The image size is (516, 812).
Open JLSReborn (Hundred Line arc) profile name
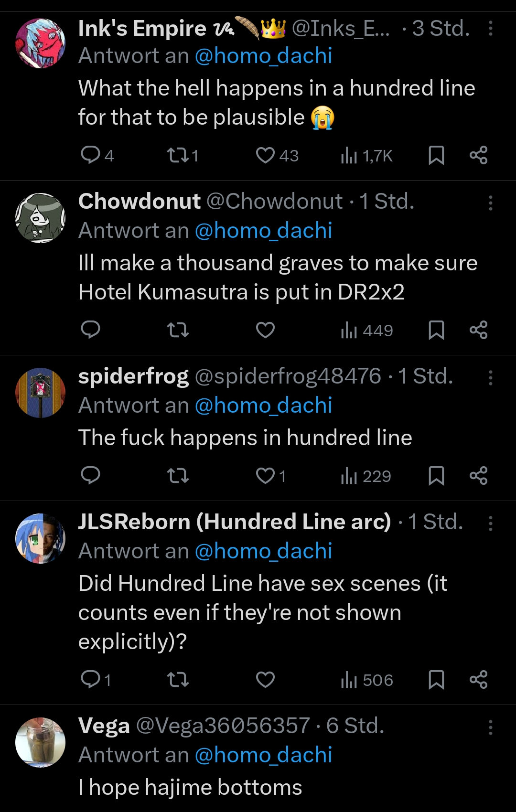235,522
